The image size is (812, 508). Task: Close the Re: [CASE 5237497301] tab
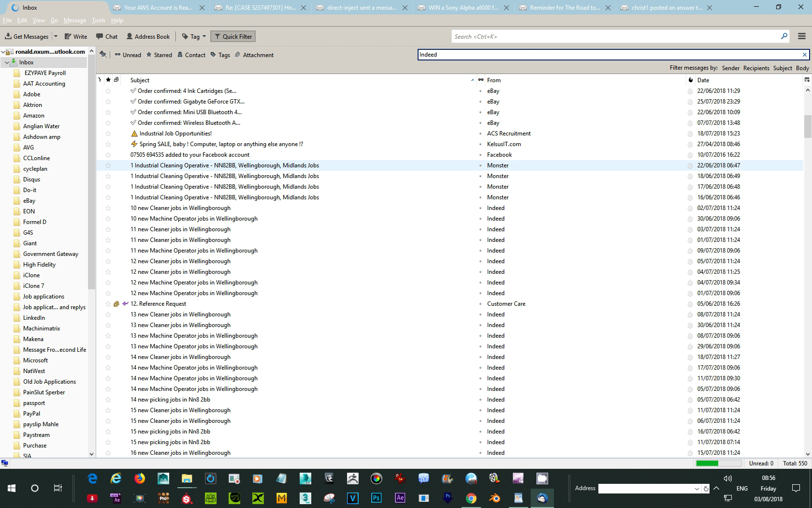304,8
